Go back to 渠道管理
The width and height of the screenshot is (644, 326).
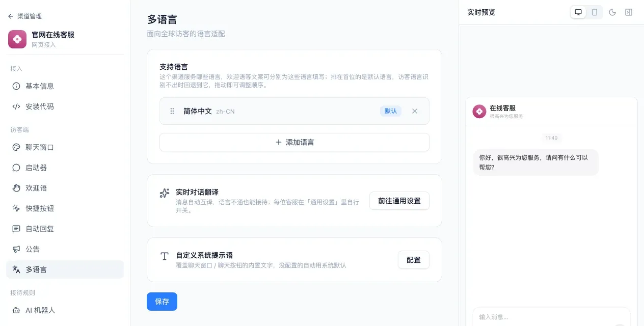24,16
